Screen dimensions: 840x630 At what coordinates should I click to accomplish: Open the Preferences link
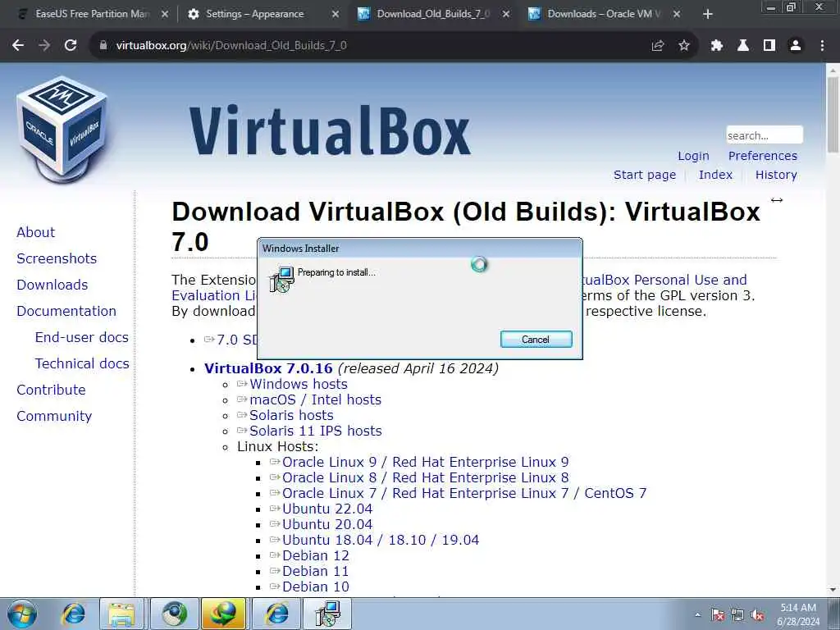762,156
